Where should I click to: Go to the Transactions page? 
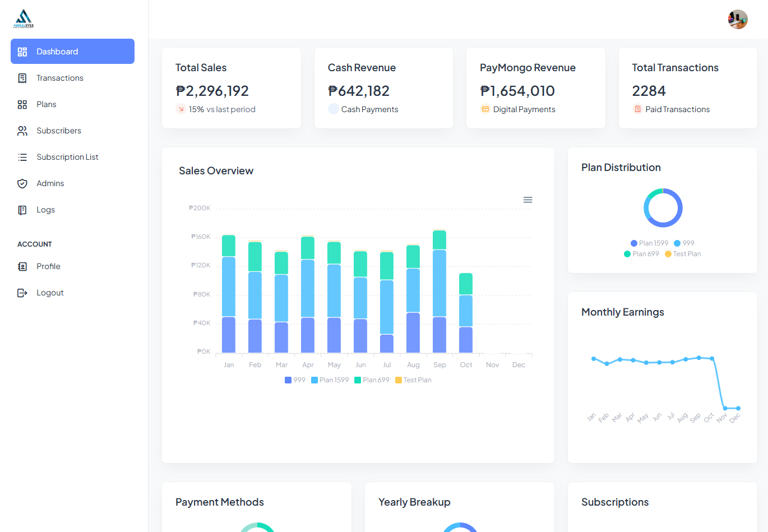(x=59, y=78)
